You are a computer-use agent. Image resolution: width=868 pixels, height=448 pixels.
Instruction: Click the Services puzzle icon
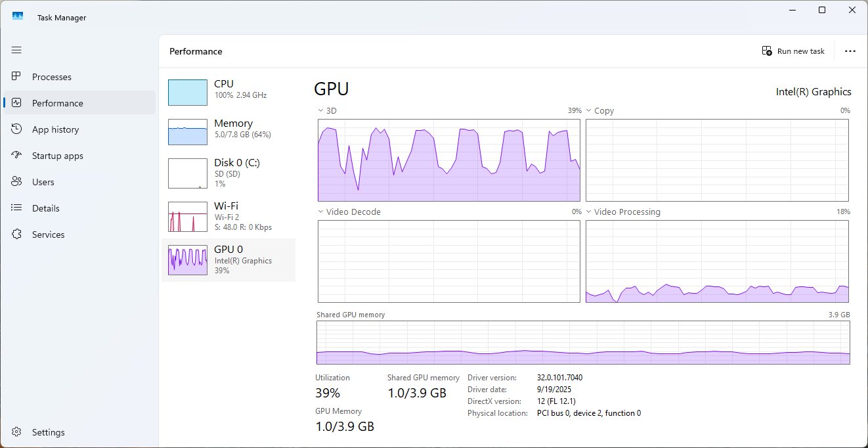click(17, 235)
